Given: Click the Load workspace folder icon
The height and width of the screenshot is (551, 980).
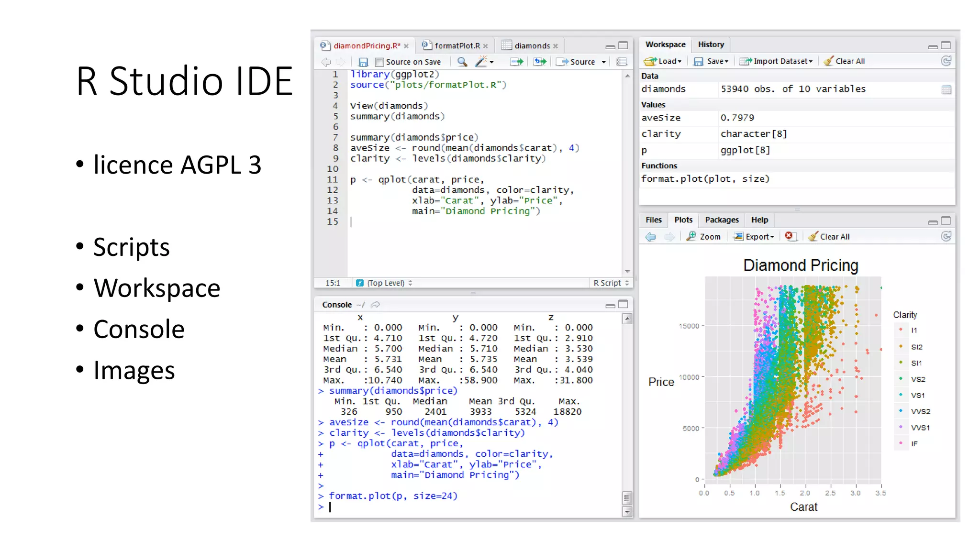Looking at the screenshot, I should pyautogui.click(x=650, y=61).
